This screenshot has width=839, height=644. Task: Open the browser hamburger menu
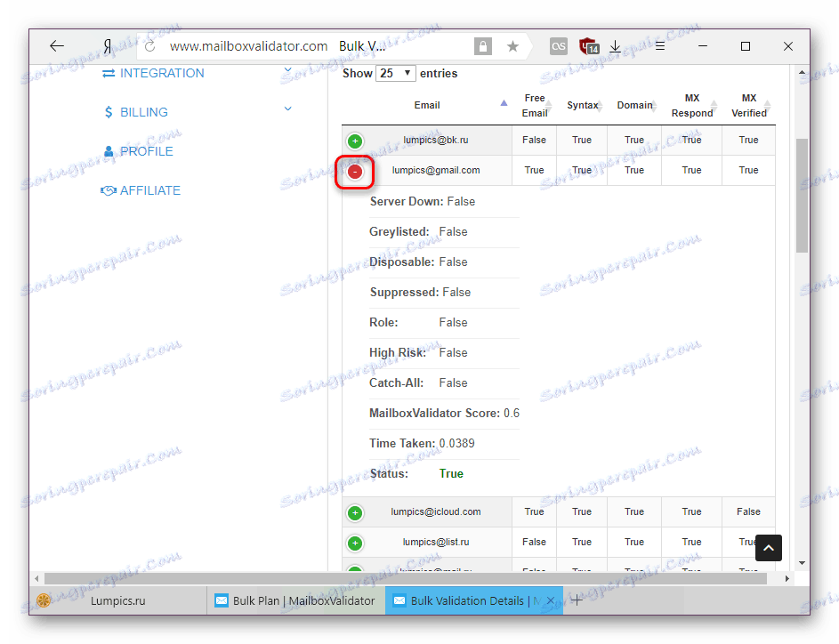tap(660, 46)
